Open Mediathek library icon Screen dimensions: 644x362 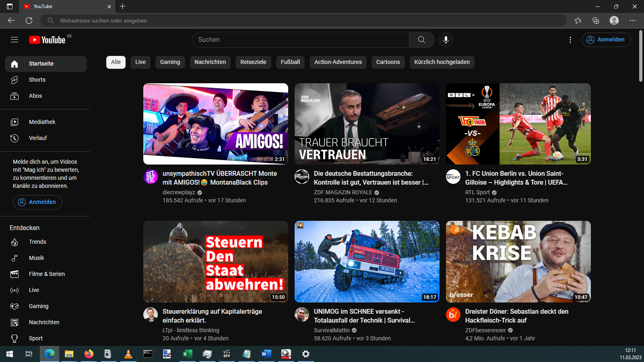[x=14, y=122]
